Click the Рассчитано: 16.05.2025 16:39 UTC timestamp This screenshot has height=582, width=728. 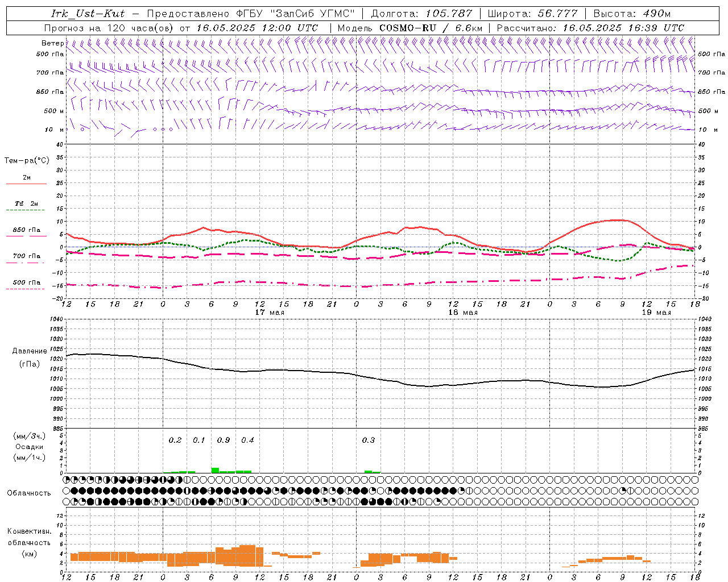pos(590,28)
